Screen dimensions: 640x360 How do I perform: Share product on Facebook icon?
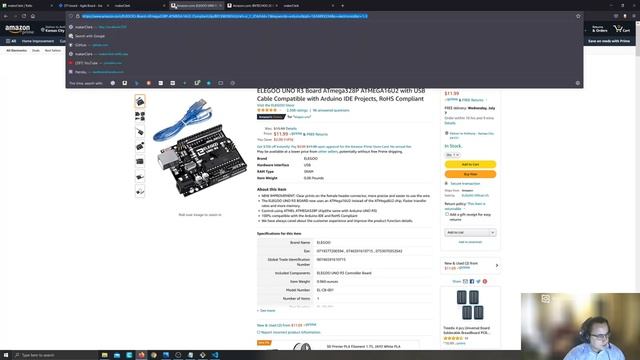pos(472,281)
